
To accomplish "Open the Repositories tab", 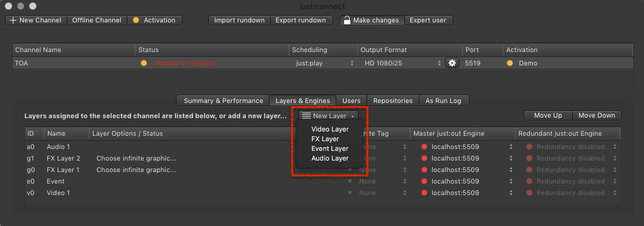I will tap(393, 101).
